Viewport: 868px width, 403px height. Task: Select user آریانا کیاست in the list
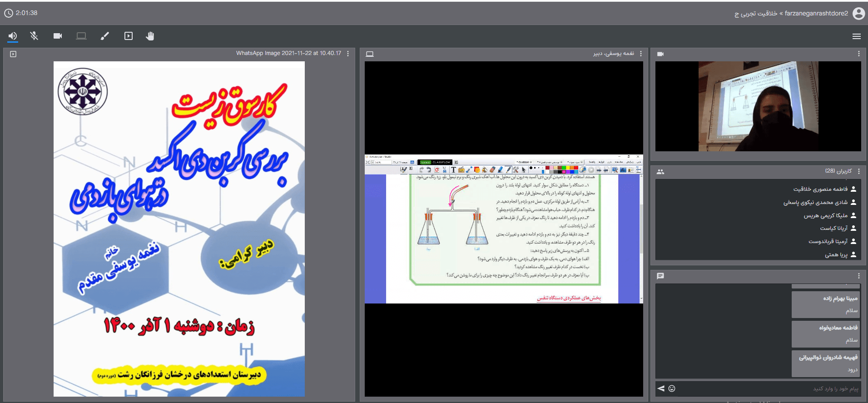point(833,228)
